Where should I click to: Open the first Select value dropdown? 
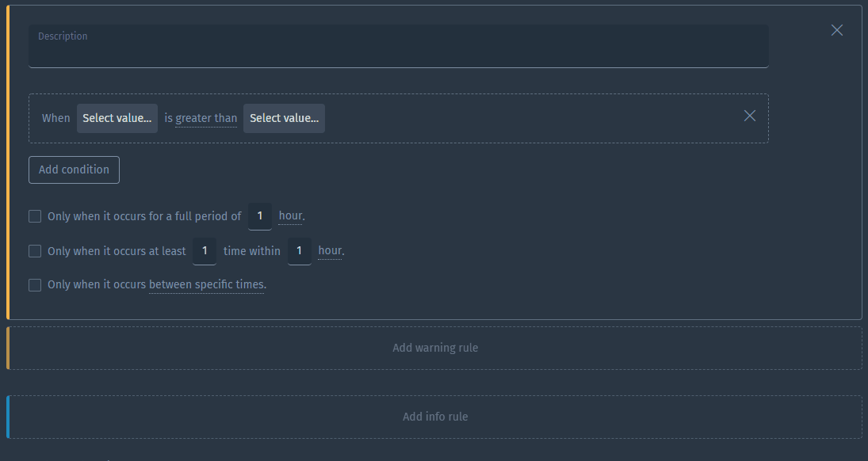[x=117, y=117]
